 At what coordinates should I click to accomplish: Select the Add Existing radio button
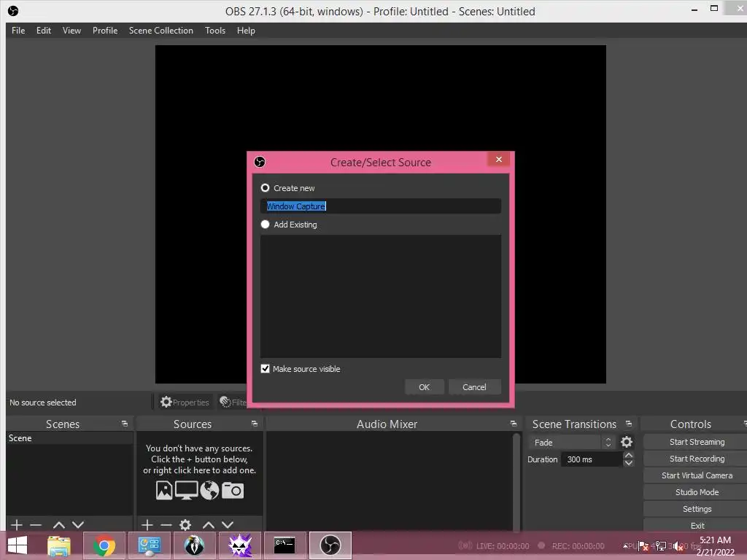265,225
